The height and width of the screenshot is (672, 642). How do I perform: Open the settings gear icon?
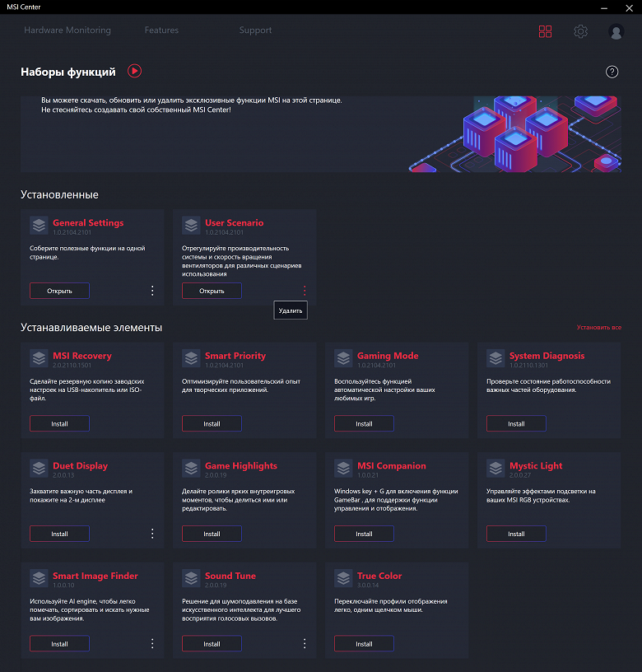[580, 31]
